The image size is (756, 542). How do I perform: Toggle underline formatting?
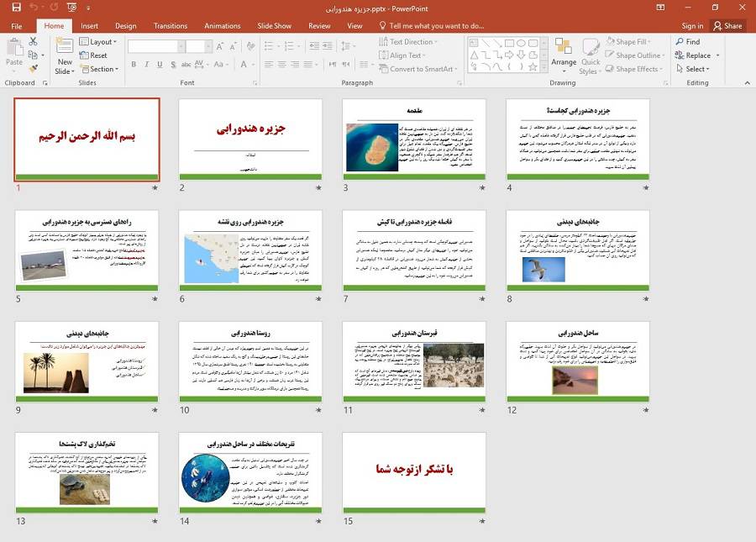click(x=159, y=64)
